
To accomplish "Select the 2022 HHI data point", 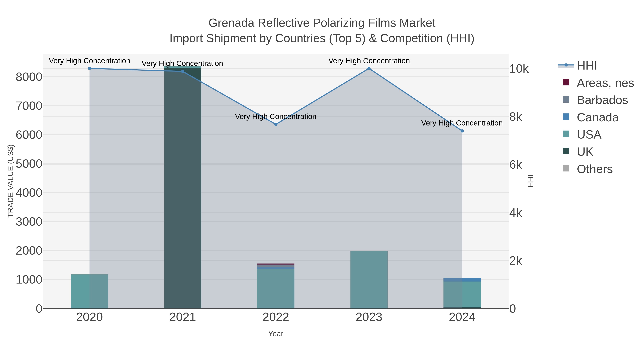I will click(x=276, y=124).
